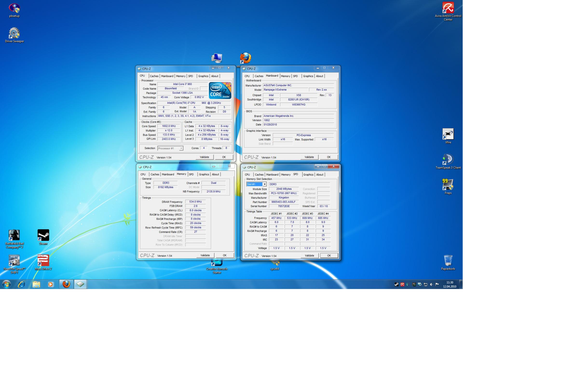Launch the Mass Effect 2 shortcut
The image size is (588, 381).
pos(43,261)
